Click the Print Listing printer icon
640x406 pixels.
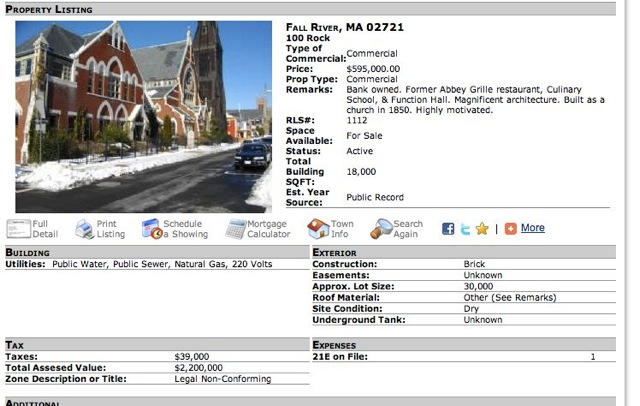pyautogui.click(x=84, y=229)
